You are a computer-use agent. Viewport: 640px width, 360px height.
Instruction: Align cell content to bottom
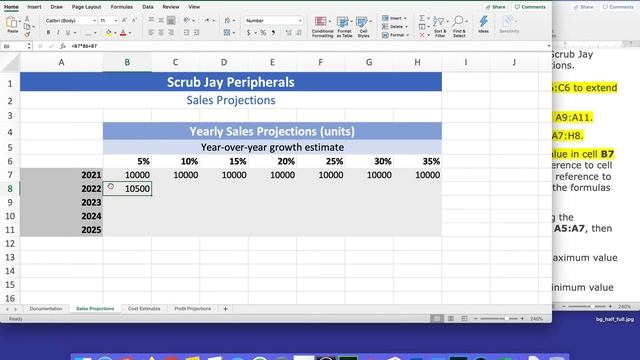coord(171,20)
